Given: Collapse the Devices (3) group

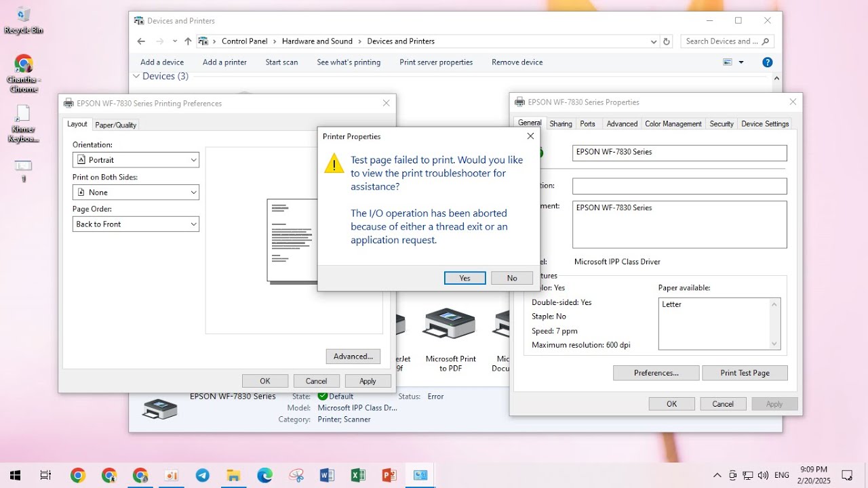Looking at the screenshot, I should 136,77.
